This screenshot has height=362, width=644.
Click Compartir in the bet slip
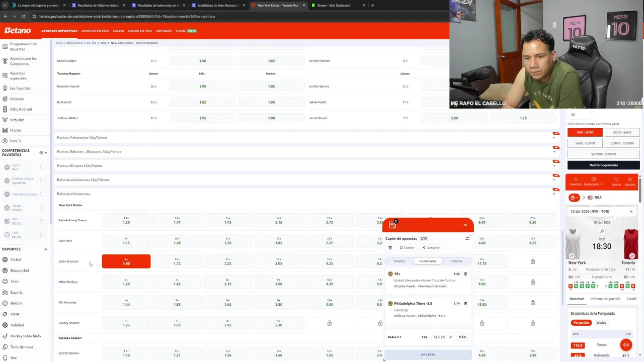(x=431, y=247)
